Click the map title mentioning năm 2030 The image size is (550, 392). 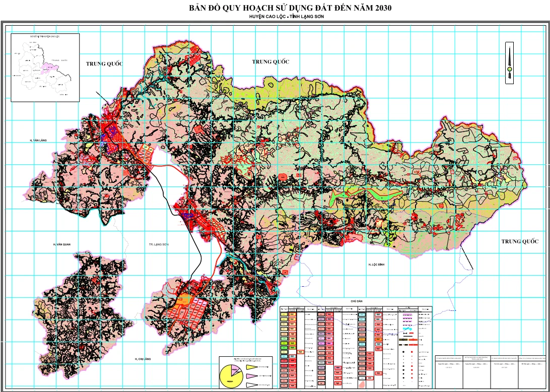pyautogui.click(x=290, y=8)
